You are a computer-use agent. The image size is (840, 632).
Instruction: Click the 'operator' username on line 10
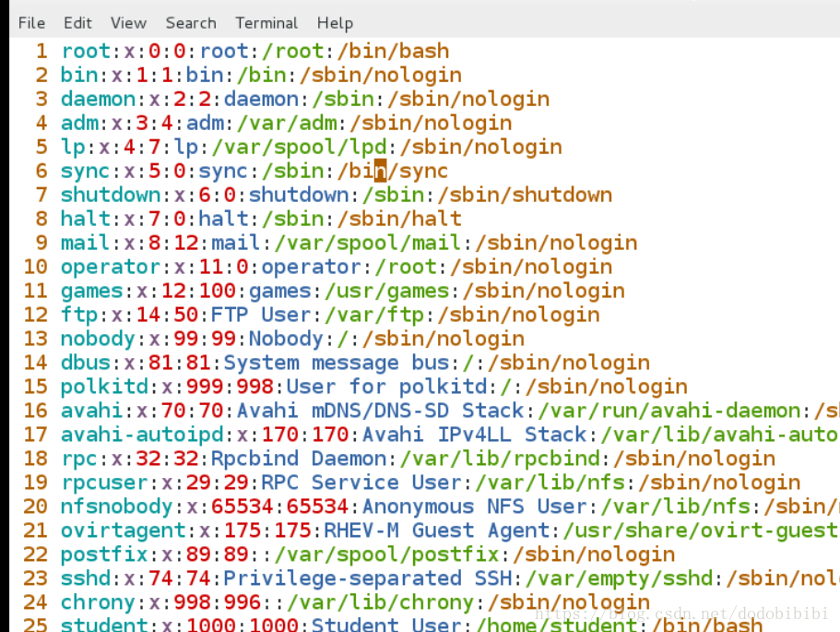(x=111, y=267)
